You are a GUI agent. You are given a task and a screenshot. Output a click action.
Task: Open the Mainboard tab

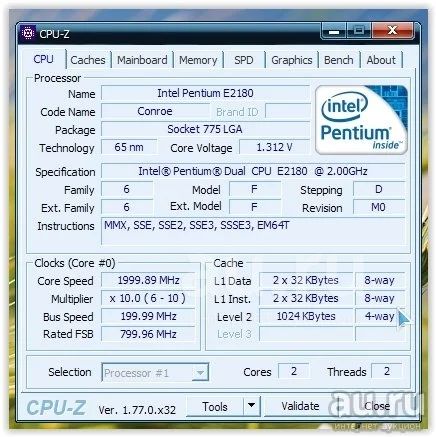[142, 60]
